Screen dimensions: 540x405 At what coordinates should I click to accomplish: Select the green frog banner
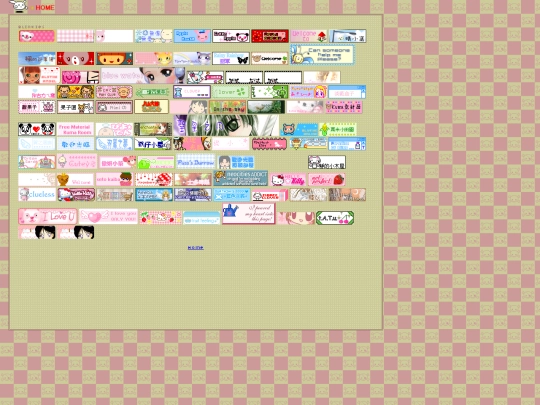tap(156, 162)
